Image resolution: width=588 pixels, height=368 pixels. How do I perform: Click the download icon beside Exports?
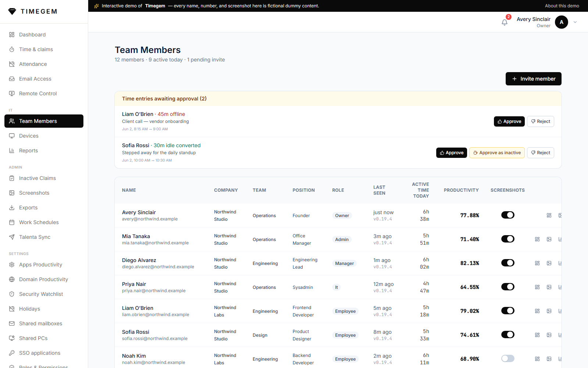tap(12, 208)
